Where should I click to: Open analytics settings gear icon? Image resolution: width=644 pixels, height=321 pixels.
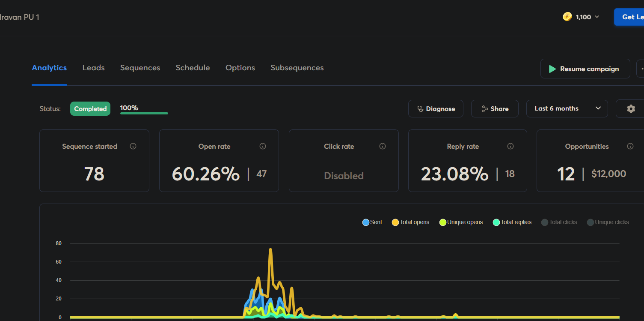[631, 109]
